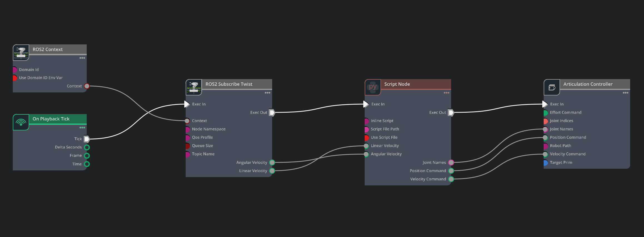The image size is (644, 237).
Task: Click the Joint Indices label
Action: point(561,121)
